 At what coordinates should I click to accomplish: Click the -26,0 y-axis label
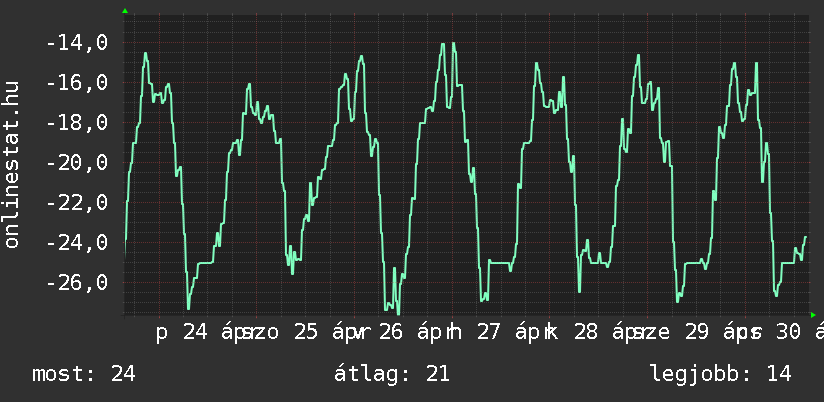click(76, 283)
